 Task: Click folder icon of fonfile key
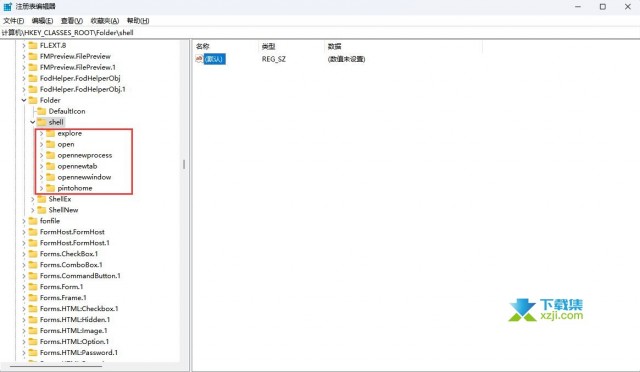pos(33,221)
